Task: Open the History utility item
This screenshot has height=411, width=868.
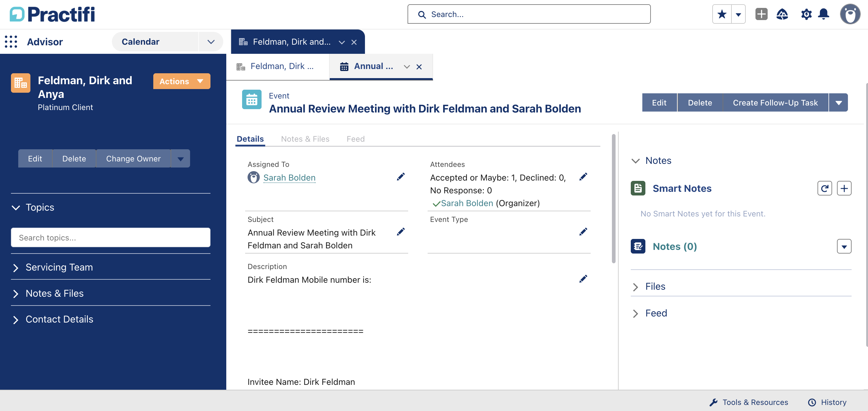Action: tap(827, 402)
